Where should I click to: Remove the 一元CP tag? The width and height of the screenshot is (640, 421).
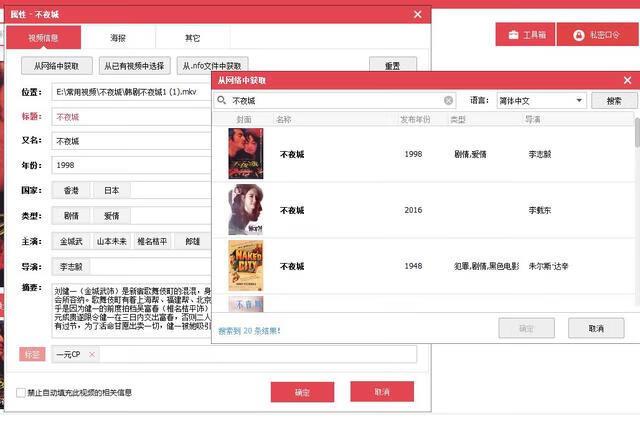[92, 354]
